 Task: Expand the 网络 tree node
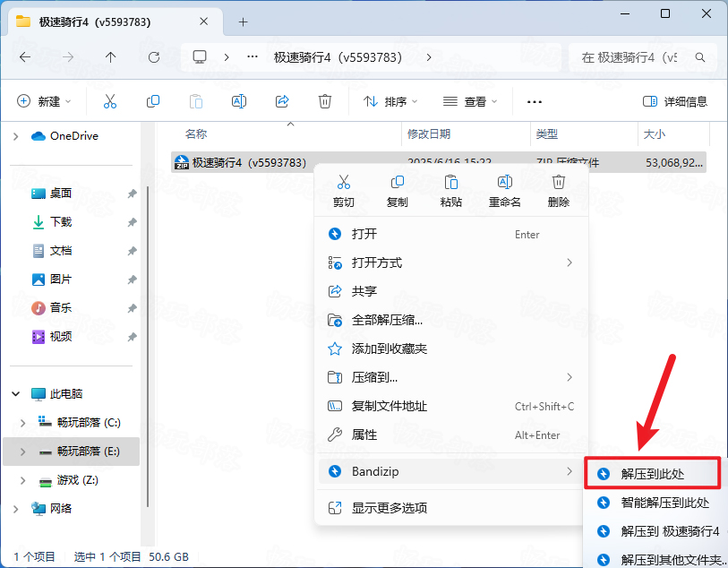(x=16, y=509)
